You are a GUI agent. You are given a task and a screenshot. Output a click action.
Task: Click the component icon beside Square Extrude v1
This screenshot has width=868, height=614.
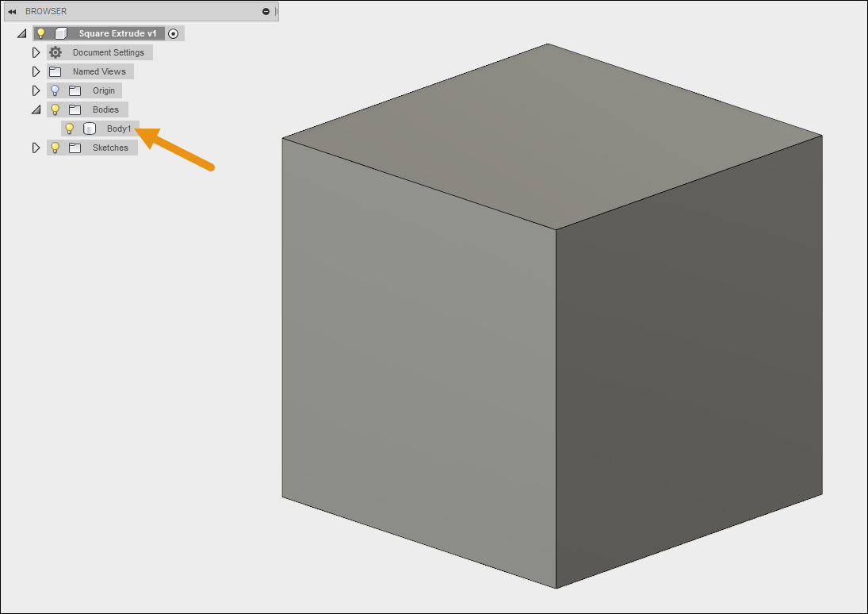coord(61,33)
